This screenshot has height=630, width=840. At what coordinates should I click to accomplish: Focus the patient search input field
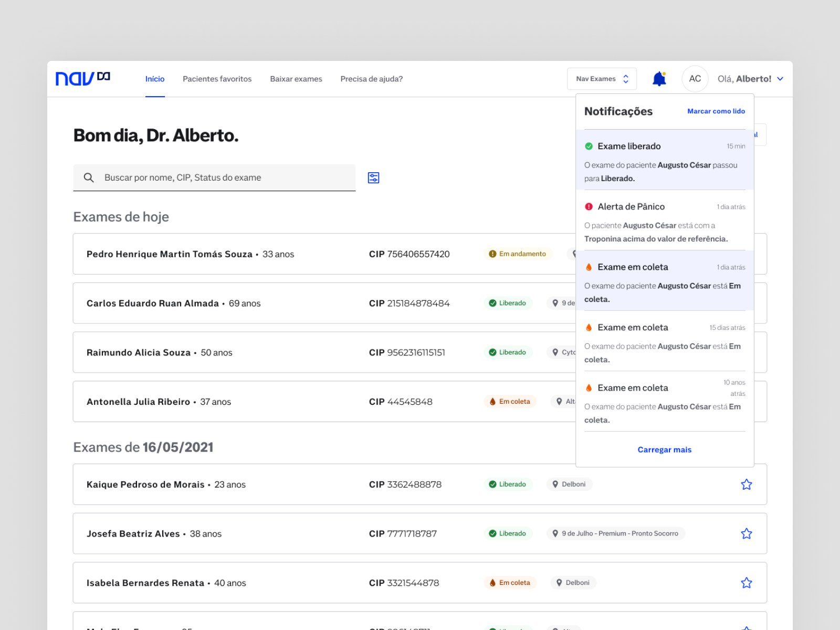pyautogui.click(x=226, y=178)
